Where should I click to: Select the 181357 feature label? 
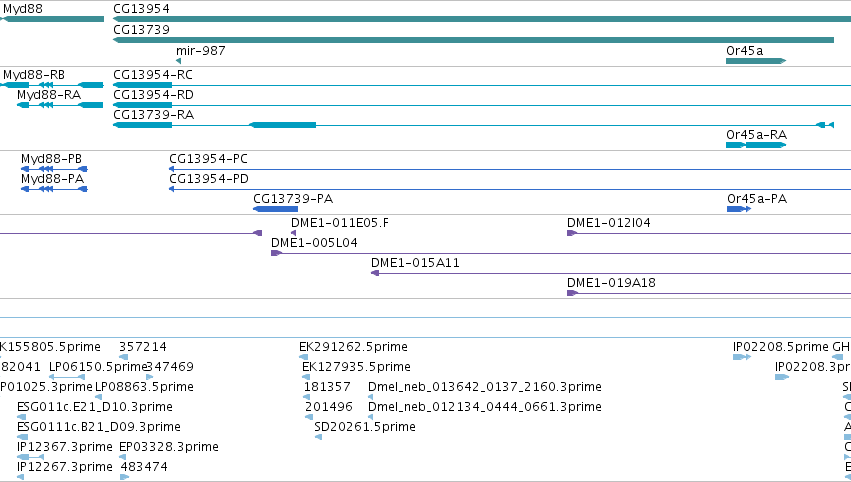click(x=327, y=386)
